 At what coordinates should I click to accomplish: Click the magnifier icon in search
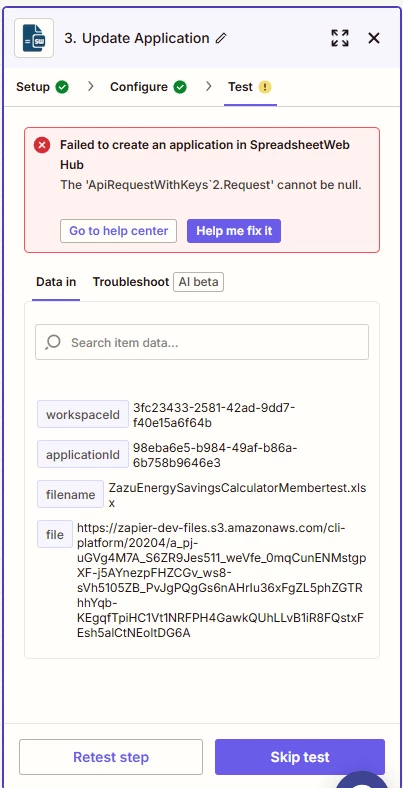tap(53, 342)
